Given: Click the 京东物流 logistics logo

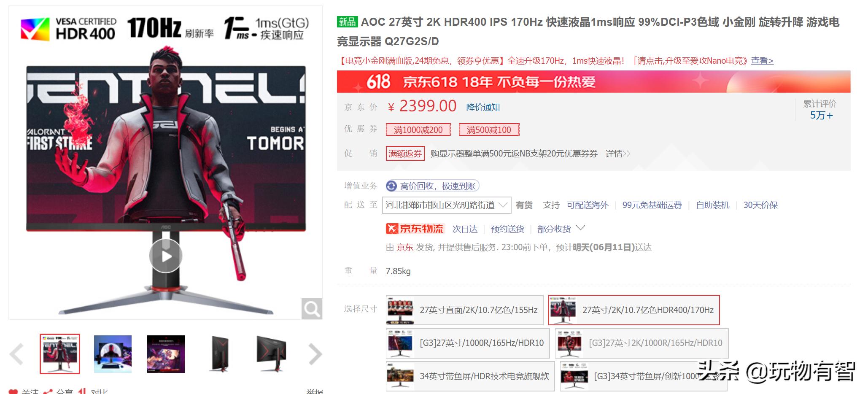Looking at the screenshot, I should [x=415, y=229].
